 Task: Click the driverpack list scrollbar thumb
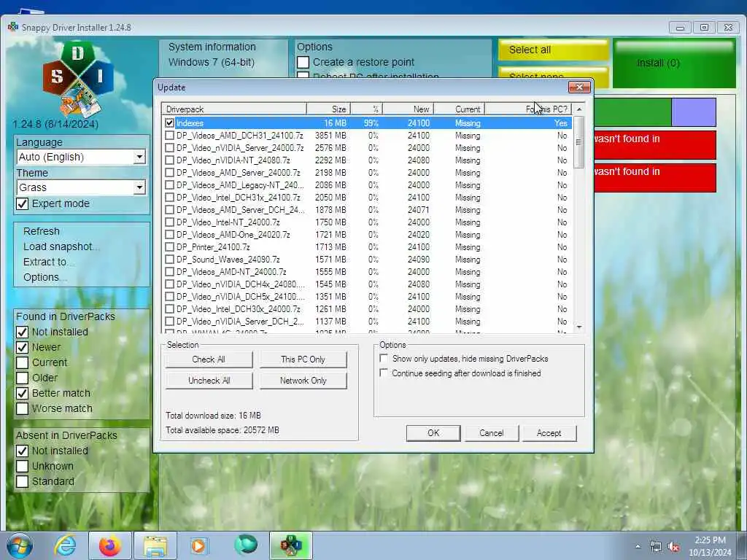[579, 142]
